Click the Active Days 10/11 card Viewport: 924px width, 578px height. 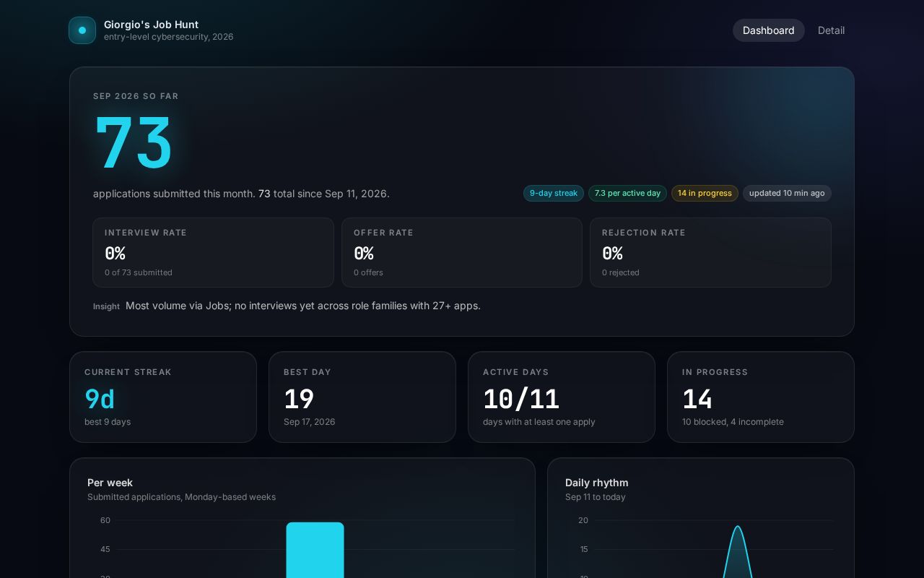click(562, 397)
